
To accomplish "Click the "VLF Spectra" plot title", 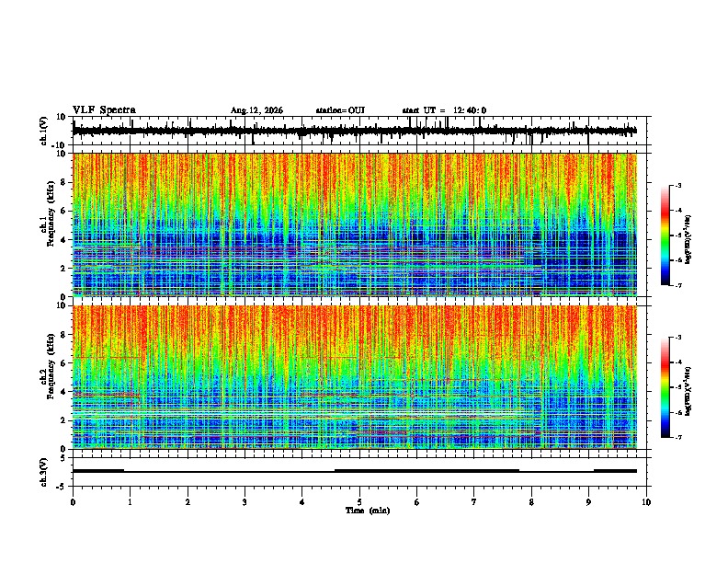I will [x=104, y=110].
